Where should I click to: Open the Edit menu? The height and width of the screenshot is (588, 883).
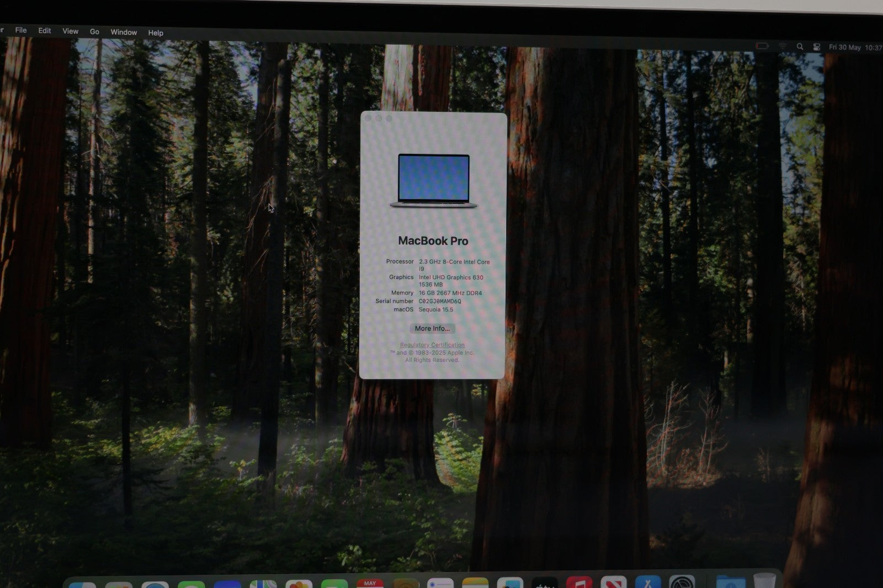click(x=45, y=31)
